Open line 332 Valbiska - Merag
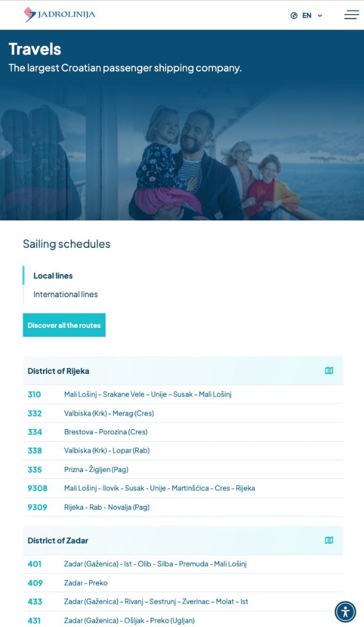Screen dimensions: 364x627 [x=183, y=413]
